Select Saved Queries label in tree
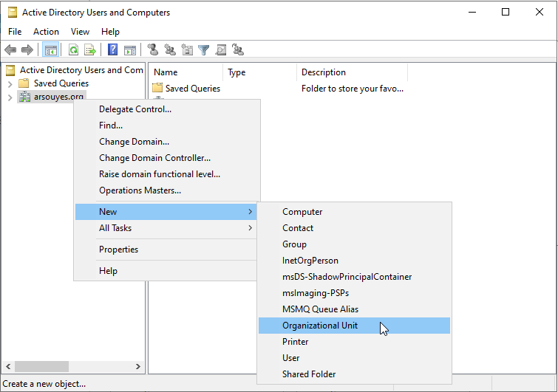 61,83
